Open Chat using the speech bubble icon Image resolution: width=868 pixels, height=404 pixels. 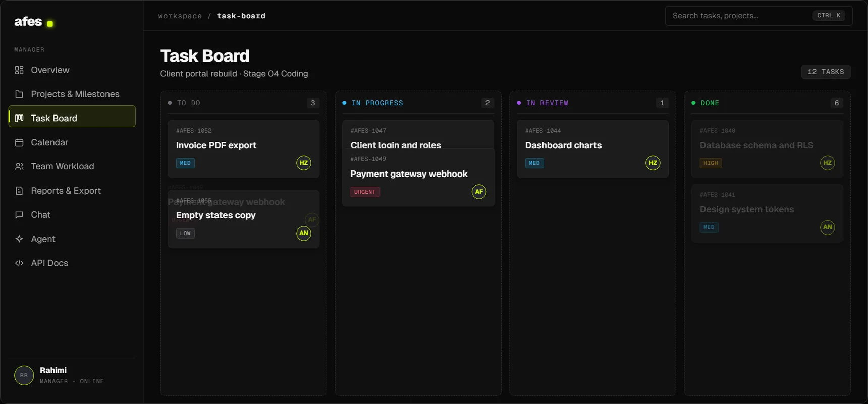(19, 215)
